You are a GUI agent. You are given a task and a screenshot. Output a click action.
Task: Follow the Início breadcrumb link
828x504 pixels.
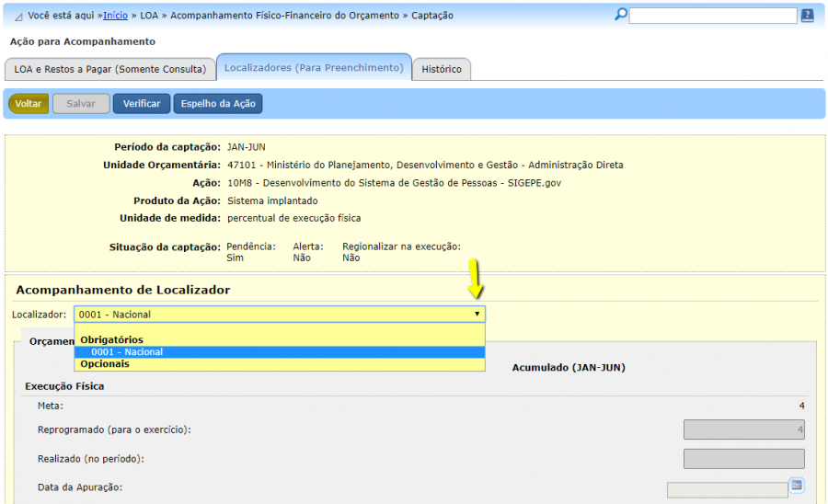point(115,16)
